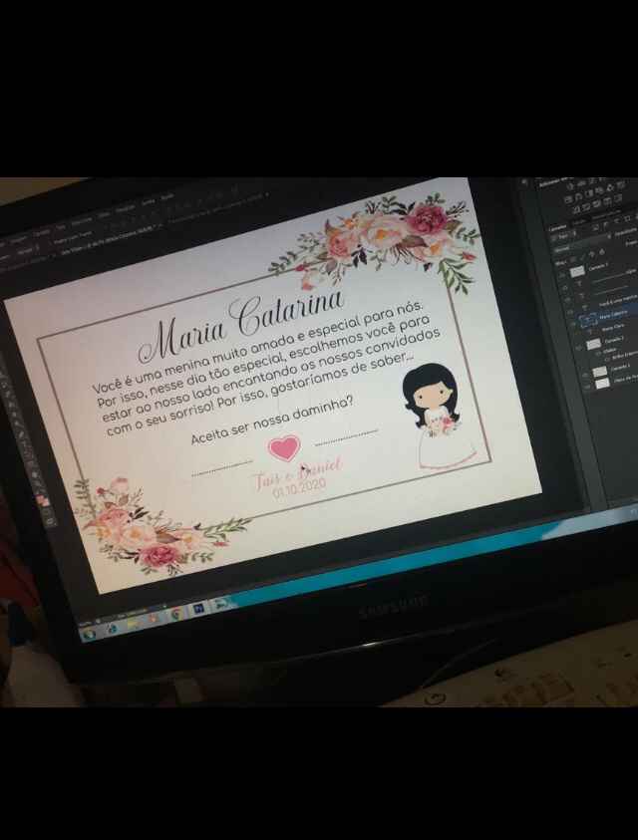Click the Windows Start button
The image size is (638, 840).
(x=89, y=634)
